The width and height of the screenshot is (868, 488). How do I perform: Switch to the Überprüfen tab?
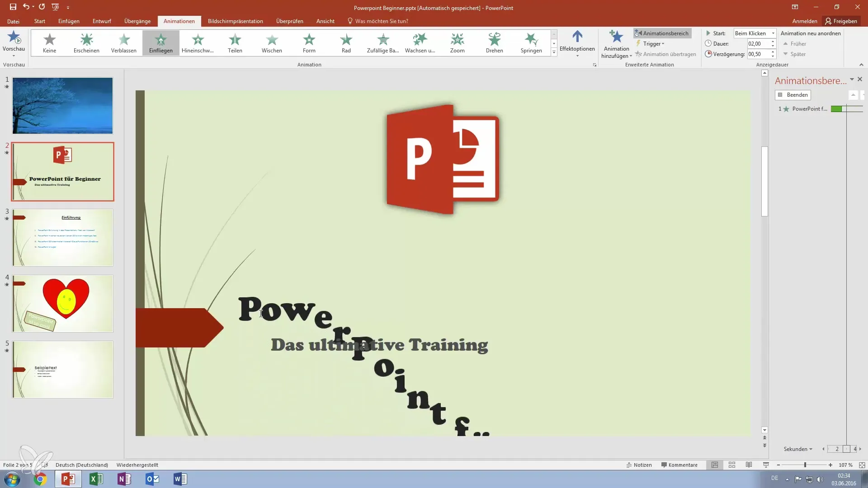[x=289, y=21]
